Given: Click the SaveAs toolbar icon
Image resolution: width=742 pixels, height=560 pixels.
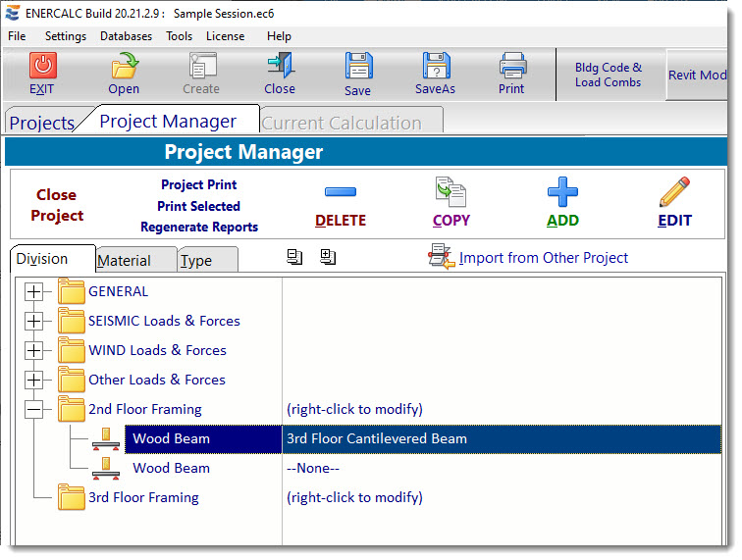Looking at the screenshot, I should click(x=436, y=67).
